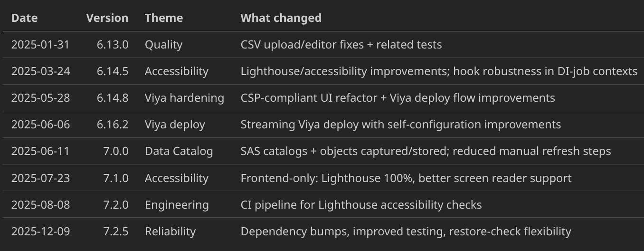This screenshot has height=251, width=644.
Task: Click the Lighthouse/accessibility improvements description
Action: [438, 71]
